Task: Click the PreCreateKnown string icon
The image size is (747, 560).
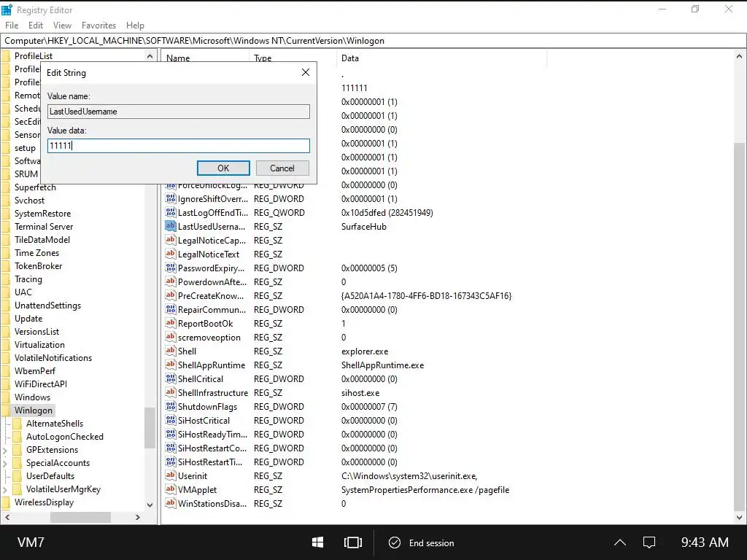Action: (171, 295)
